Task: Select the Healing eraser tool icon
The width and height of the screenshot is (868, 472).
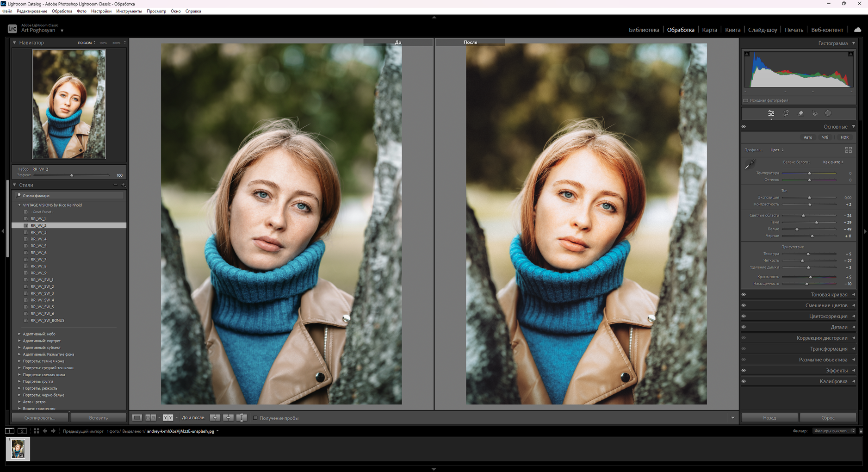Action: coord(800,113)
